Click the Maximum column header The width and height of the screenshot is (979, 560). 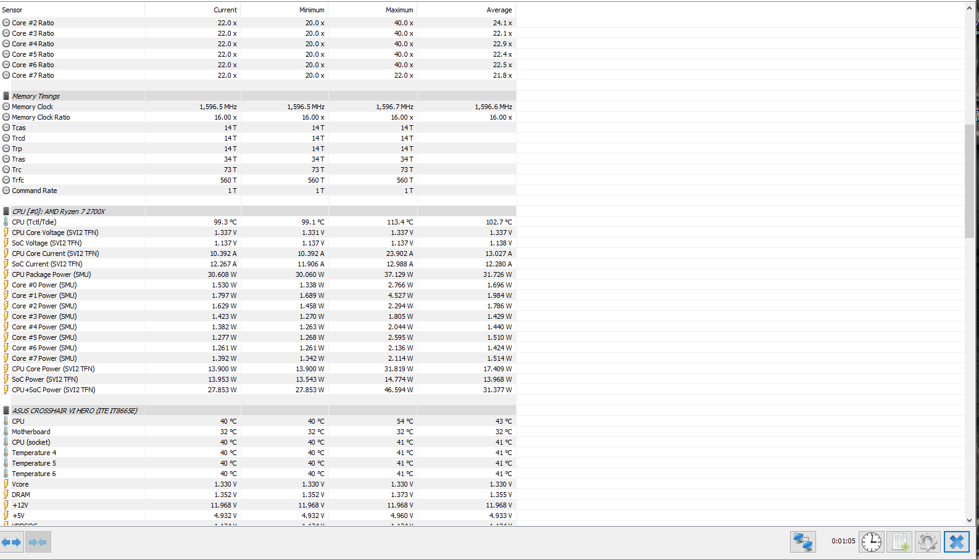(x=373, y=10)
